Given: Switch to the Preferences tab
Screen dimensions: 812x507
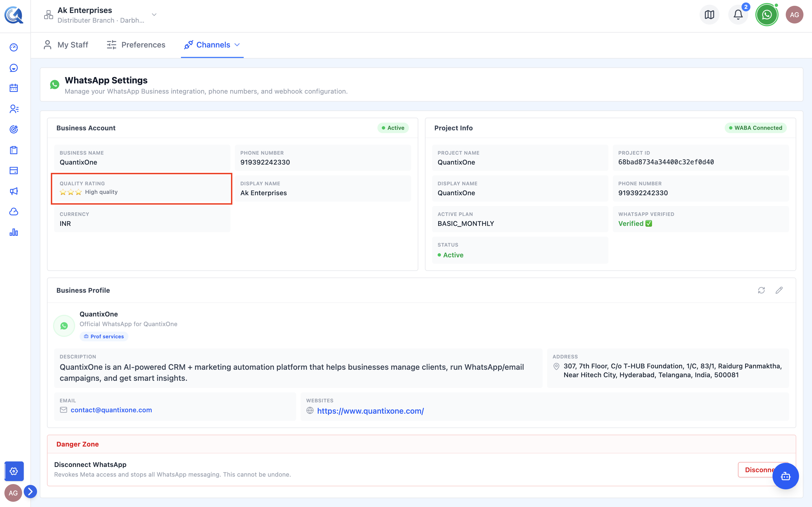Looking at the screenshot, I should point(136,45).
